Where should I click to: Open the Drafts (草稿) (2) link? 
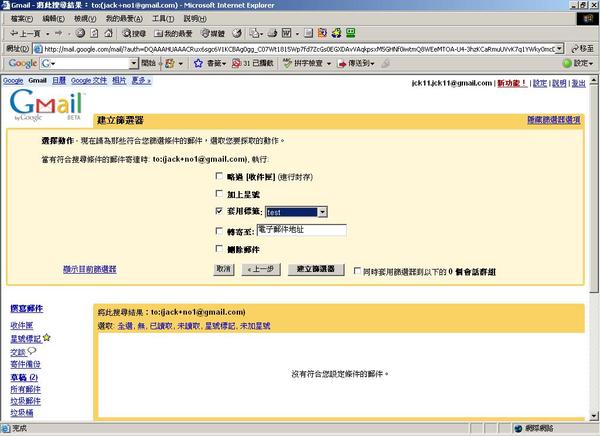24,377
